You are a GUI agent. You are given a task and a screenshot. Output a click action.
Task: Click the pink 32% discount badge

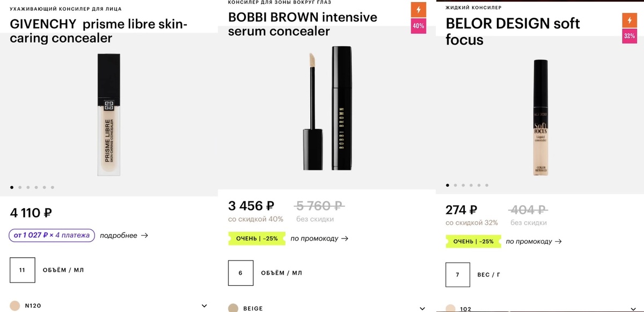coord(630,36)
